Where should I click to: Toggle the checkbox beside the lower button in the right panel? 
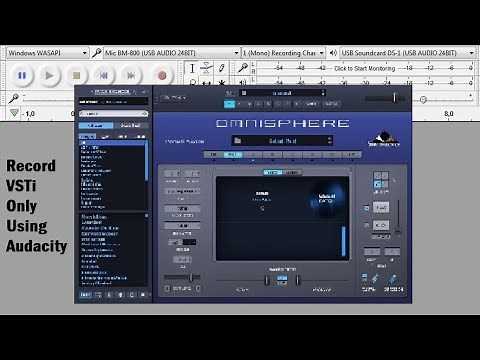click(x=367, y=225)
